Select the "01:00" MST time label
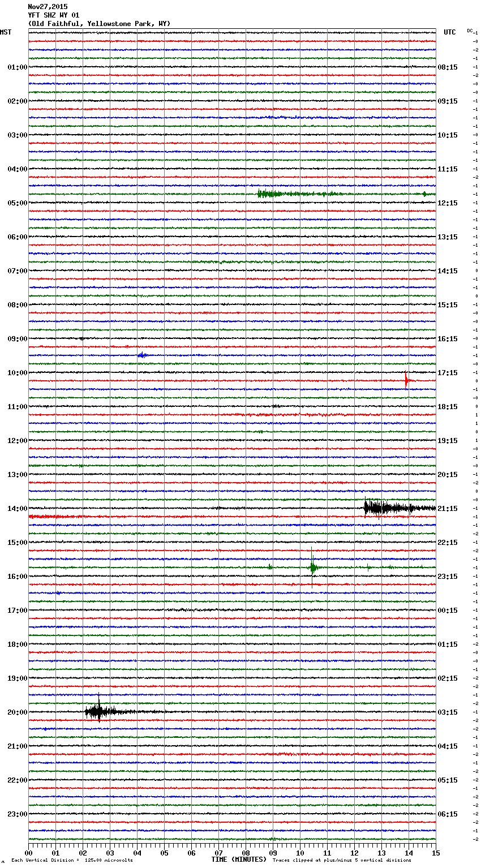 18,67
